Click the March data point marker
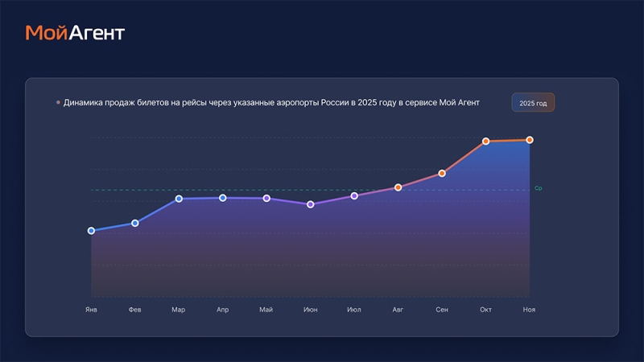This screenshot has width=644, height=362. [x=179, y=199]
